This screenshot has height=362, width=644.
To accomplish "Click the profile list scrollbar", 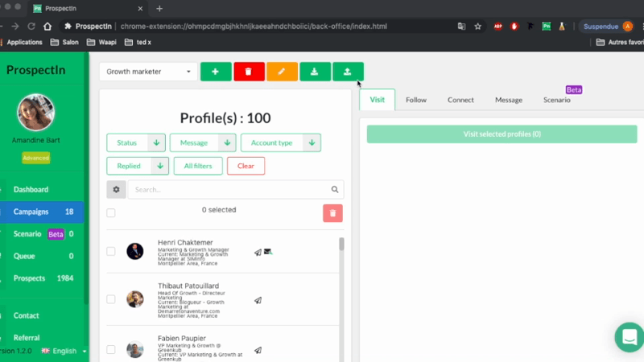I will pos(341,245).
